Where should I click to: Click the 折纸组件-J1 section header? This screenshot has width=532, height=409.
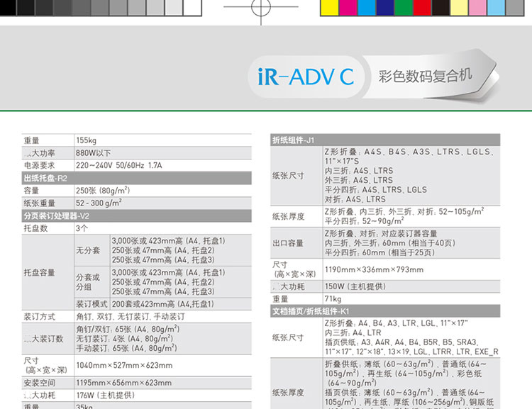(385, 140)
